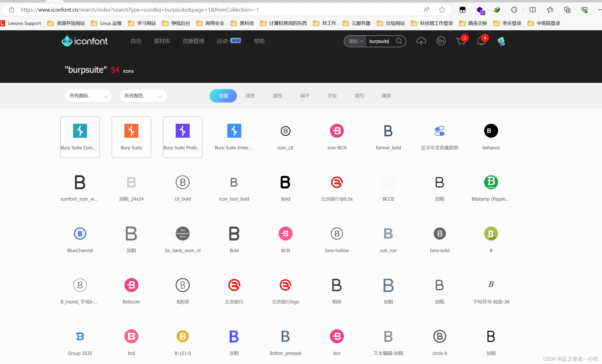Open the be_back_soon_nl icon
This screenshot has height=364, width=602.
click(183, 234)
